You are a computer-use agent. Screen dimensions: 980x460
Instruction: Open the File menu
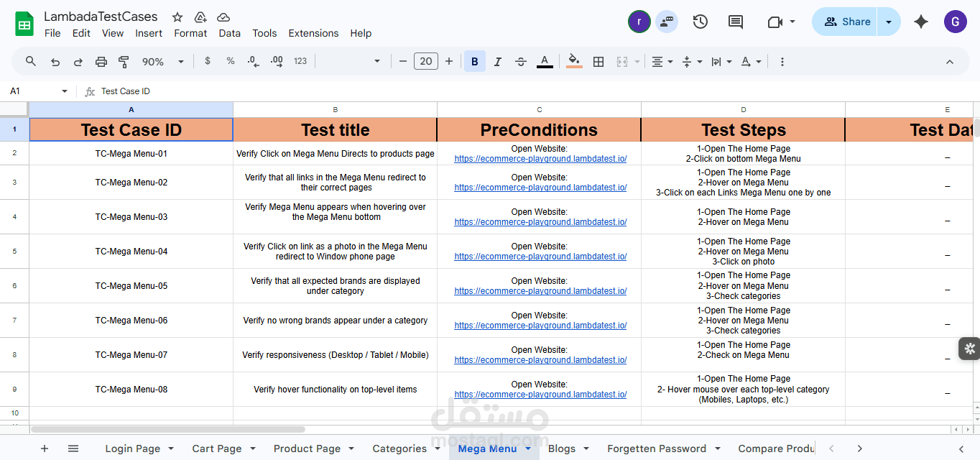(52, 33)
